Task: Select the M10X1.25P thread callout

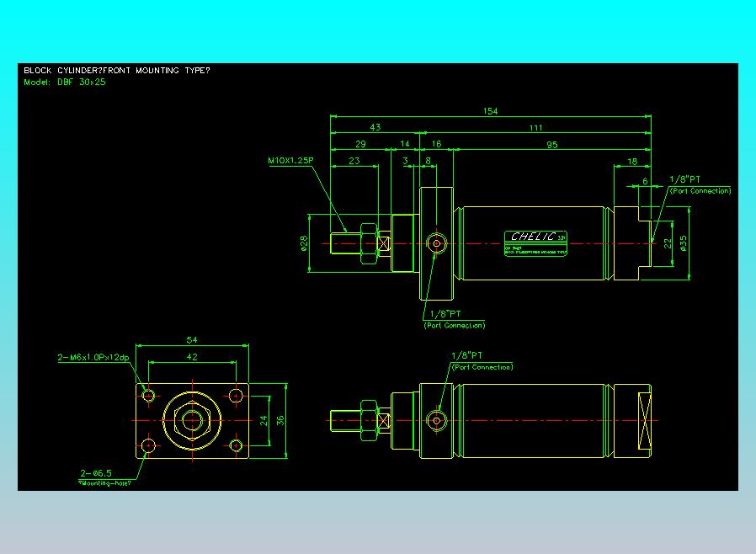Action: [290, 161]
